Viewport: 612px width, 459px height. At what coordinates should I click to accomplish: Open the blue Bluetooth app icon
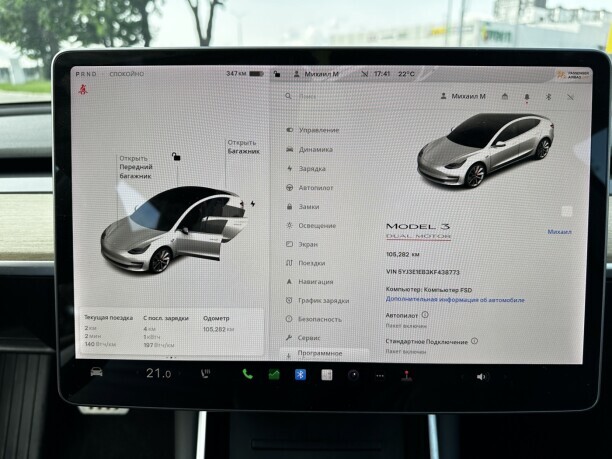(300, 375)
